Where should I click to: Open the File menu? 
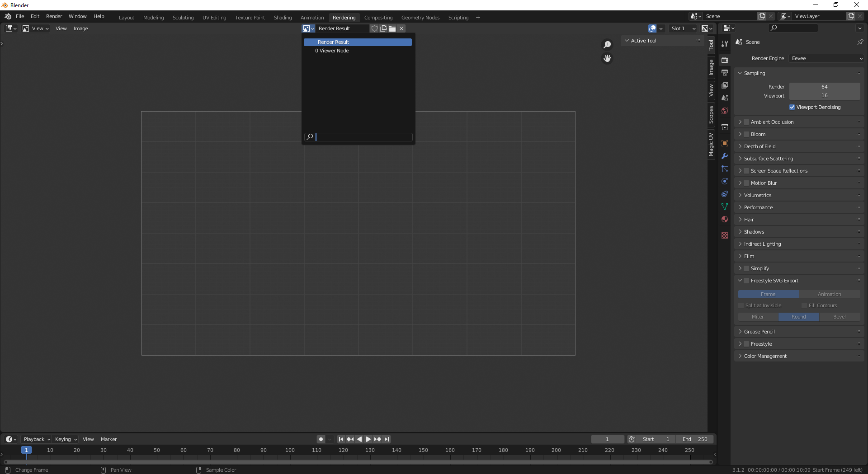tap(20, 16)
